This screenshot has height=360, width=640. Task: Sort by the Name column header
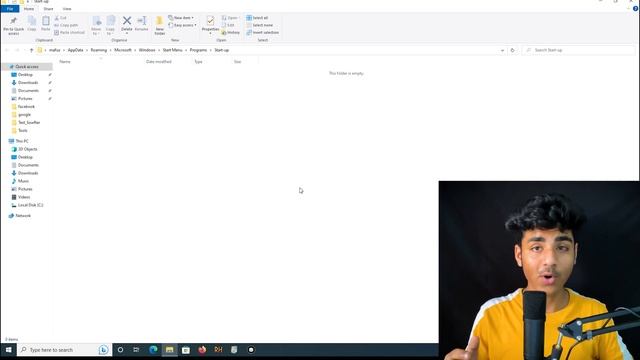coord(65,62)
